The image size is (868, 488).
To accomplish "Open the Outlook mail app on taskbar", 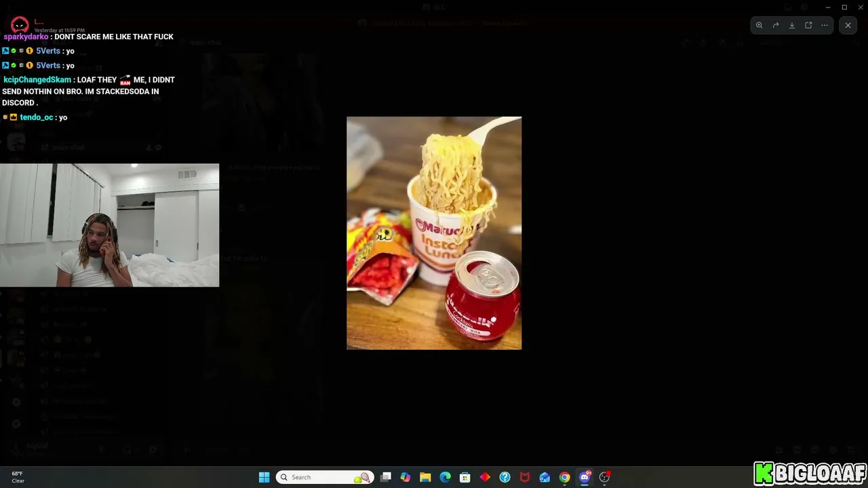I will click(x=545, y=477).
